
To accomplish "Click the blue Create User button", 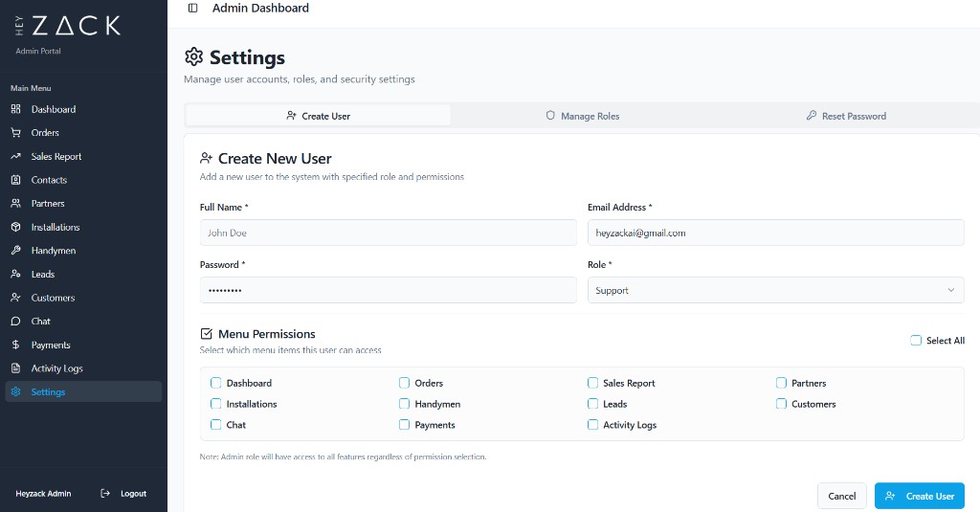I will [920, 496].
